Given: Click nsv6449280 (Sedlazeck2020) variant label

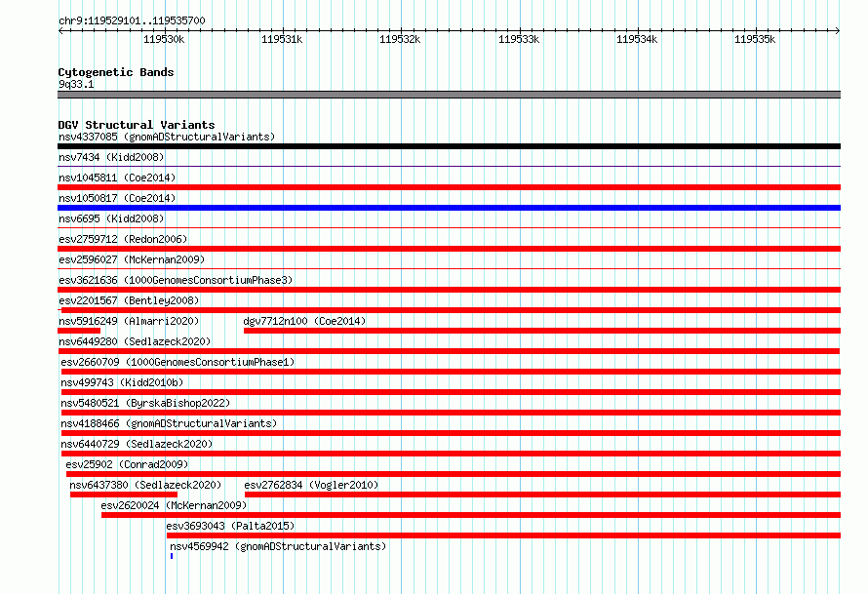Looking at the screenshot, I should tap(135, 341).
